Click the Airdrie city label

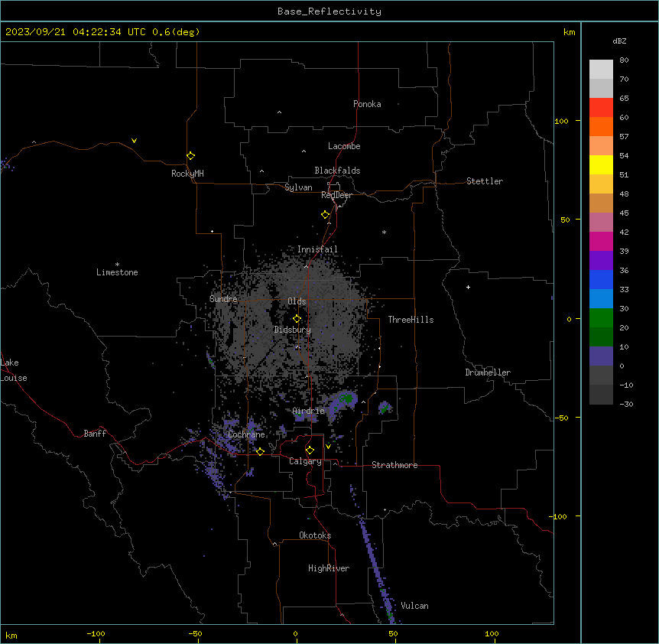coord(309,411)
